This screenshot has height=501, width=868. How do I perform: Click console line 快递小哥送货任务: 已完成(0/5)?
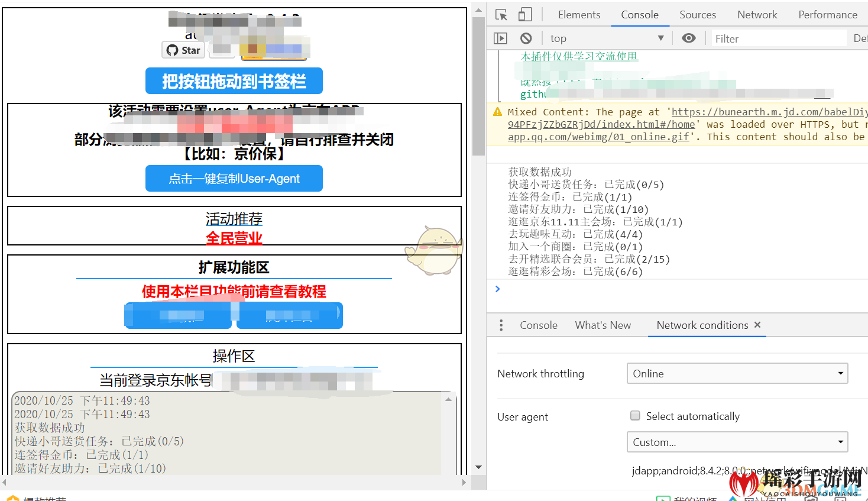tap(586, 185)
